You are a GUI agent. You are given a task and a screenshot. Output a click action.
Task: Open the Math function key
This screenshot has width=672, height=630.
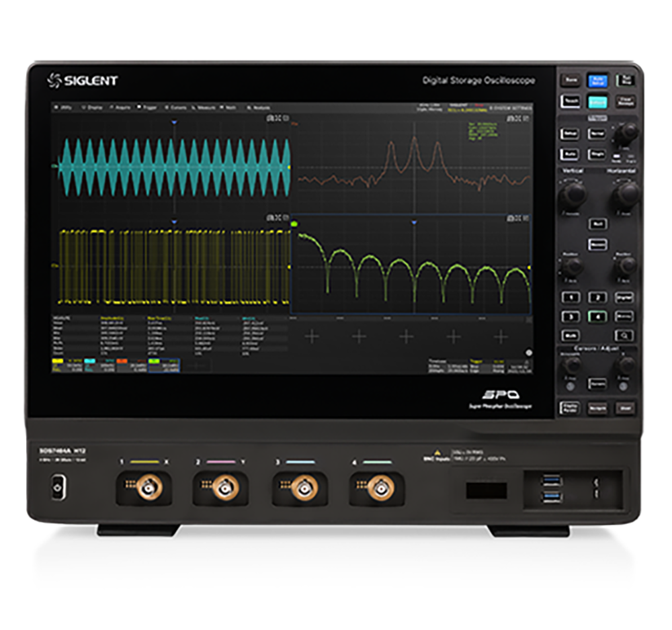(571, 335)
